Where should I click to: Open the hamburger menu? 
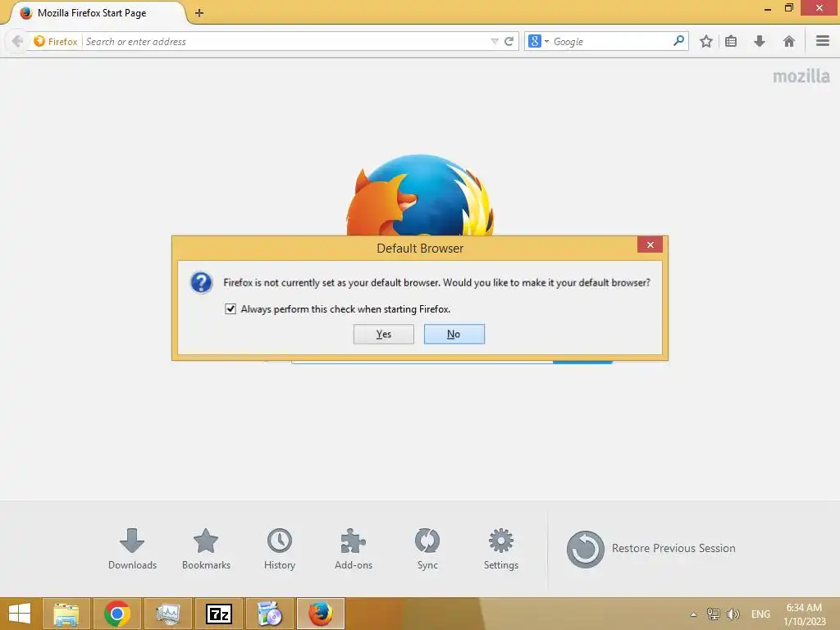pyautogui.click(x=823, y=41)
